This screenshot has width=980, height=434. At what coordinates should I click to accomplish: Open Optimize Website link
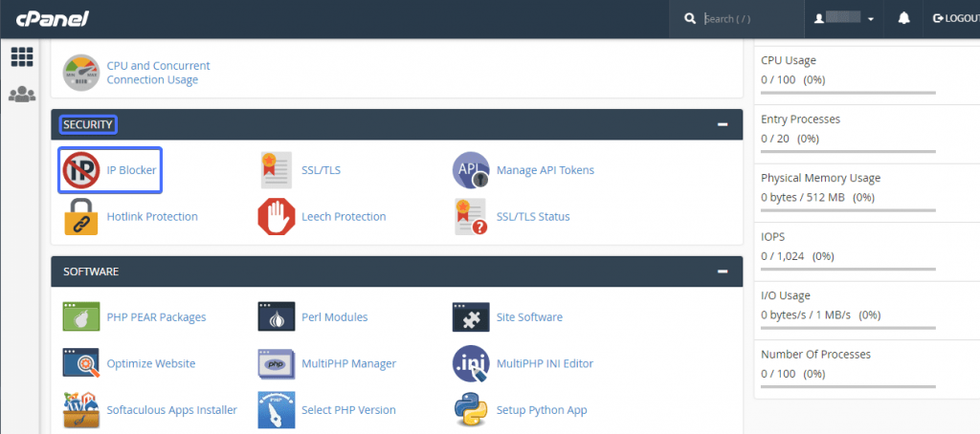[151, 363]
